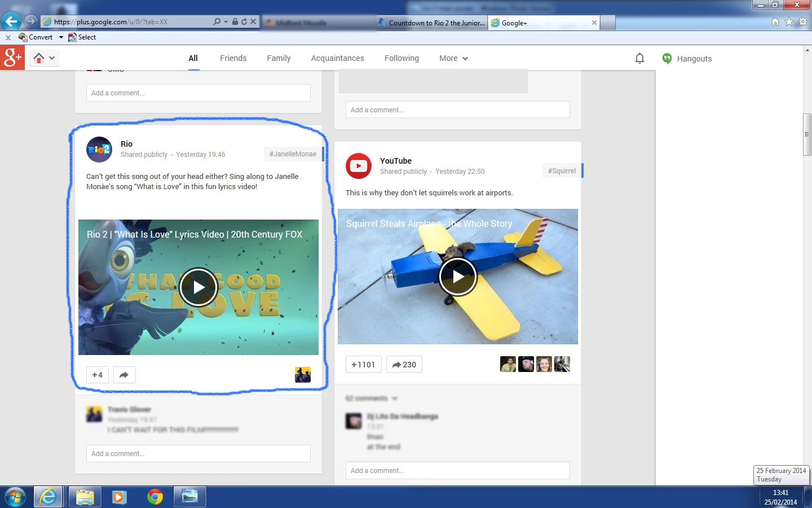Viewport: 812px width, 508px height.
Task: Open Hangouts chat icon
Action: (667, 58)
